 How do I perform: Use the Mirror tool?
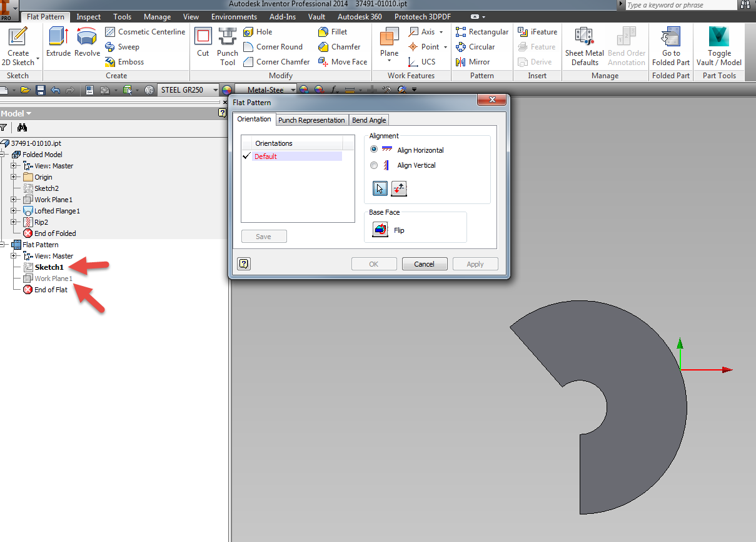click(x=473, y=61)
